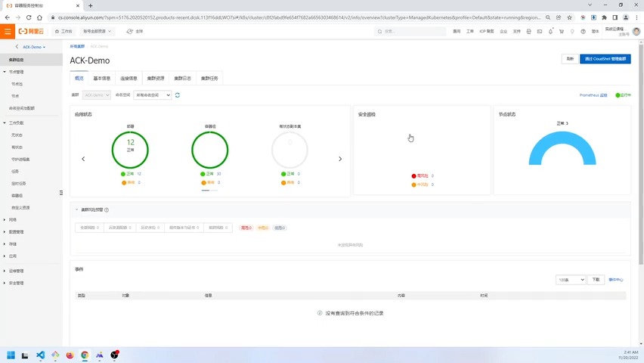Click the 下载 download button
The image size is (644, 363).
[x=596, y=280]
